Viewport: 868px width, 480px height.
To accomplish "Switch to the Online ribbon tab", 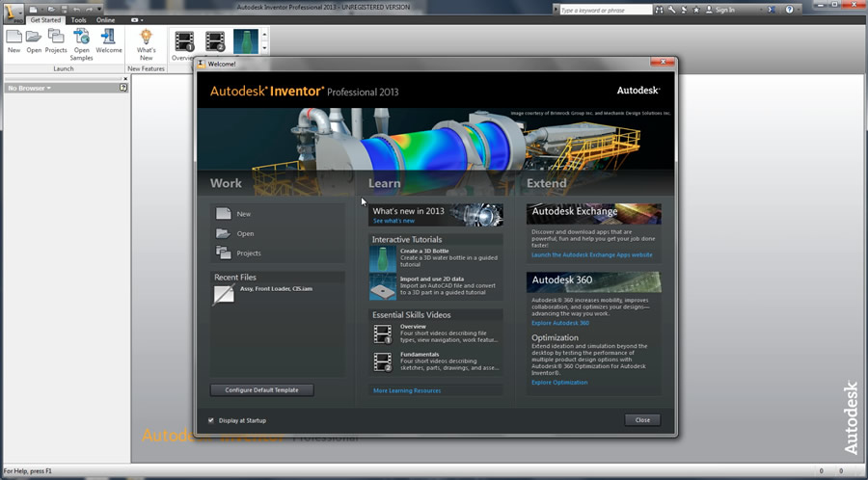I will (x=105, y=20).
